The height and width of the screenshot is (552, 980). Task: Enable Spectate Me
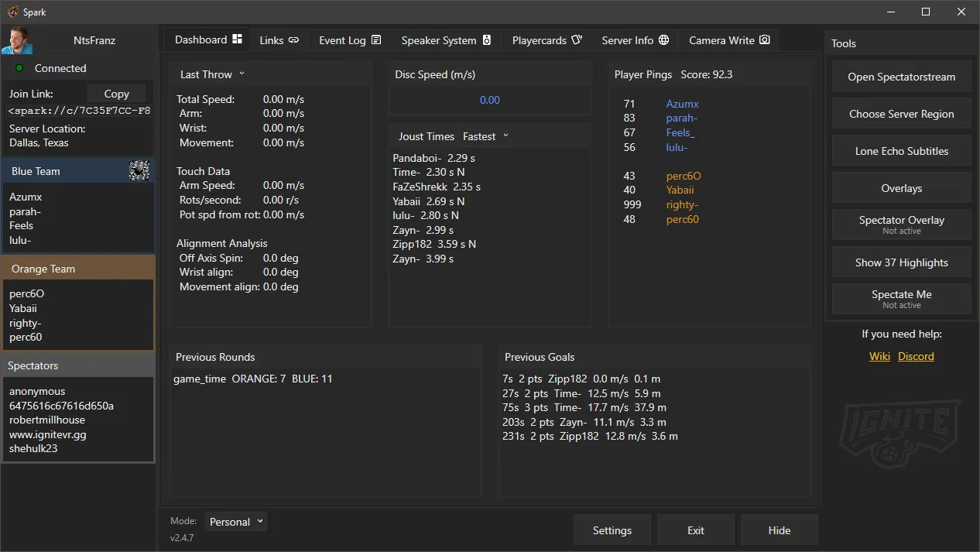[901, 299]
